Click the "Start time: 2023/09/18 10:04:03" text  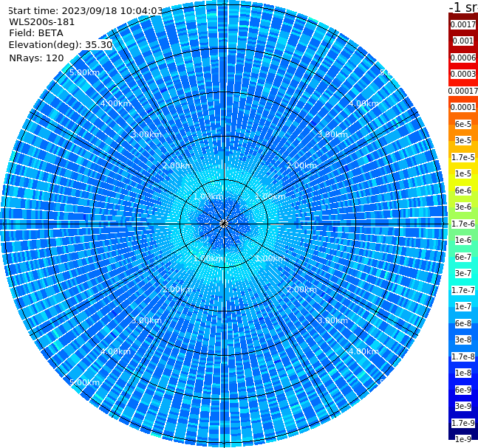click(85, 11)
